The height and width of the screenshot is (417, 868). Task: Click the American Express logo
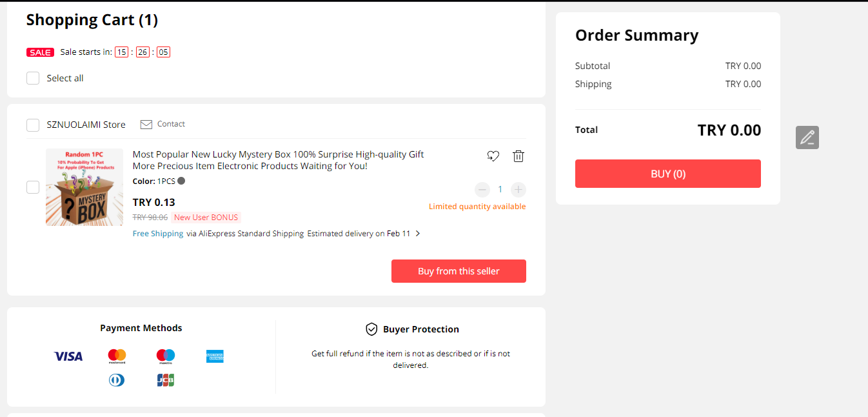coord(215,356)
